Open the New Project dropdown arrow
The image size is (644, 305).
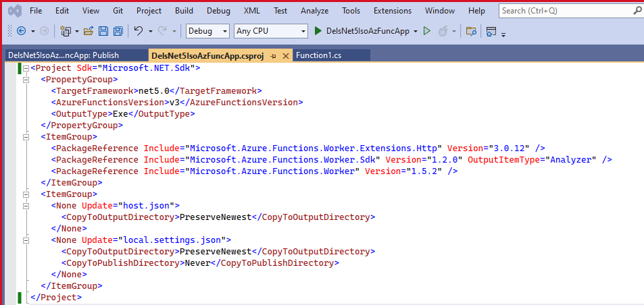click(x=76, y=31)
